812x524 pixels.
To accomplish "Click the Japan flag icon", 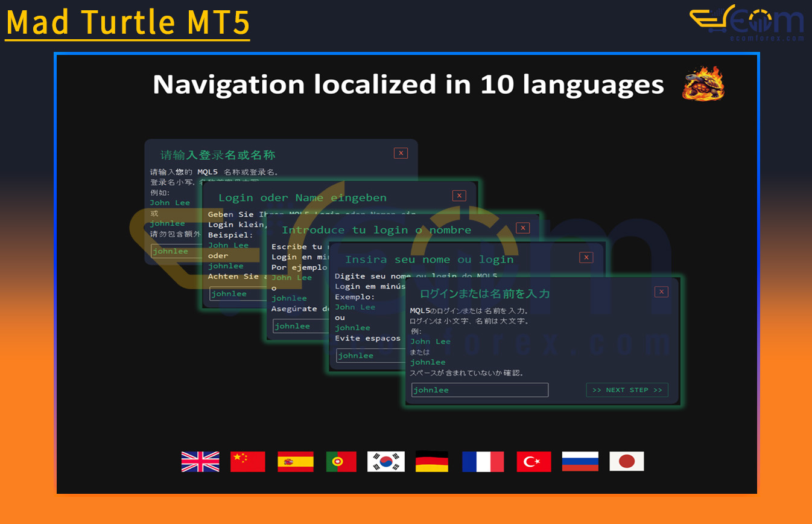I will (x=627, y=462).
